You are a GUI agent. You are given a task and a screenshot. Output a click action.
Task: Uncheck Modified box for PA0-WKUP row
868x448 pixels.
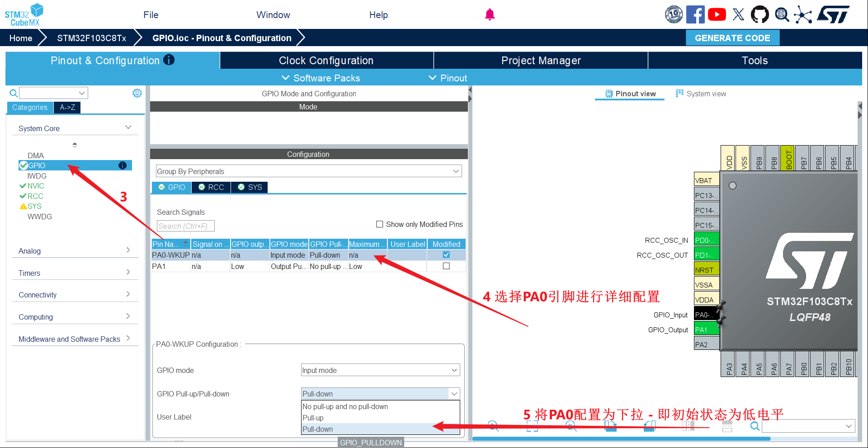point(446,255)
